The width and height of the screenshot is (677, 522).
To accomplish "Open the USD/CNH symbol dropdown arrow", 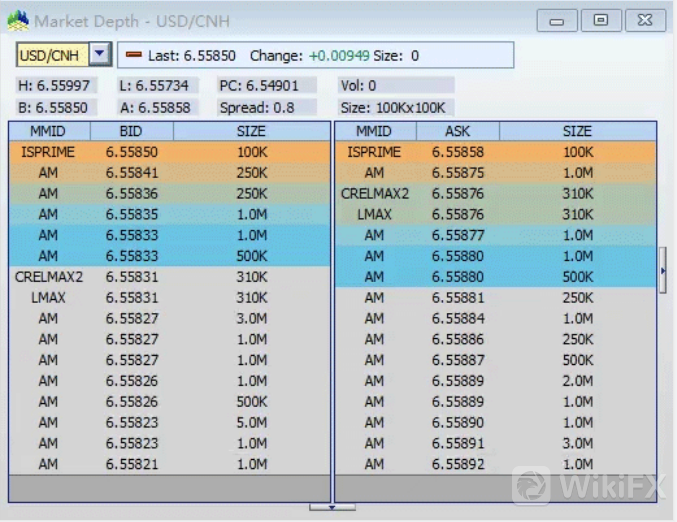I will (x=100, y=55).
